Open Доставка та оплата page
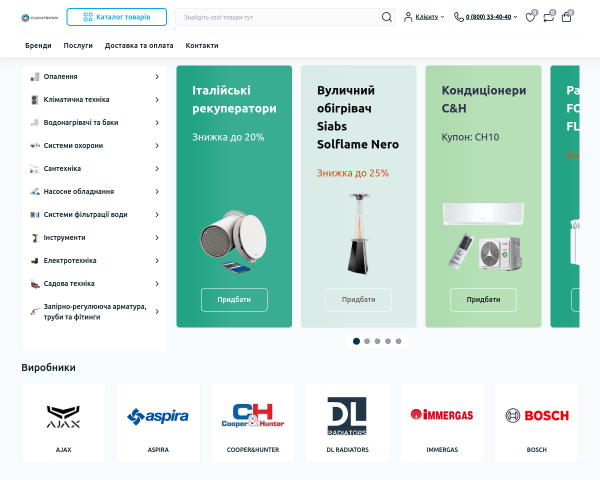The width and height of the screenshot is (600, 480). coord(139,46)
